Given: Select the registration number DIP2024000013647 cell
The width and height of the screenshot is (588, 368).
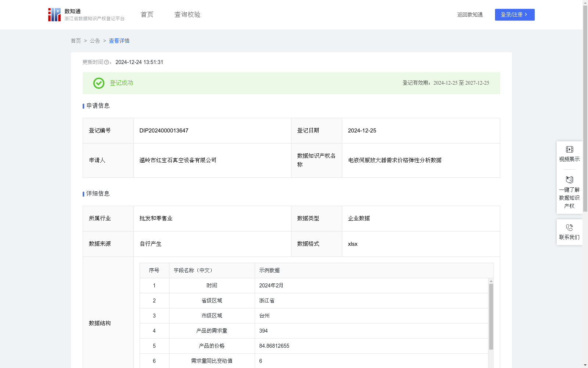Looking at the screenshot, I should (x=164, y=130).
